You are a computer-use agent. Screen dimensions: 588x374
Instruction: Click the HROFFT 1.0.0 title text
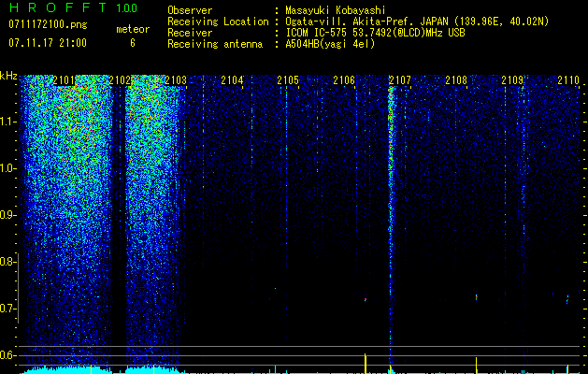(x=74, y=7)
